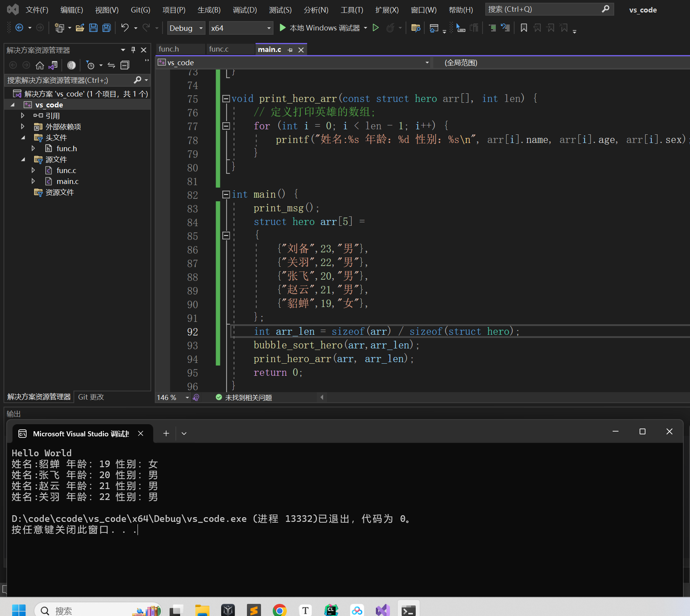Screen dimensions: 690x616
Task: Comment out the selected lines icon
Action: (x=492, y=28)
